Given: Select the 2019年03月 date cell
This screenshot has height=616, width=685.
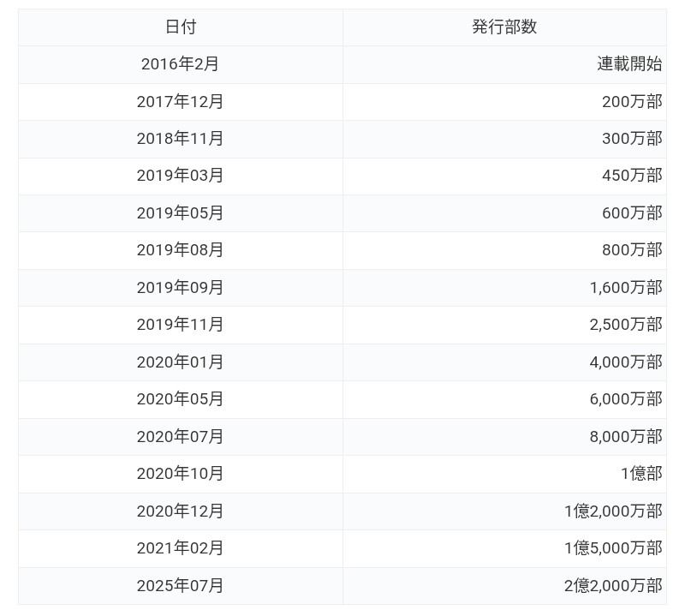Looking at the screenshot, I should tap(180, 176).
